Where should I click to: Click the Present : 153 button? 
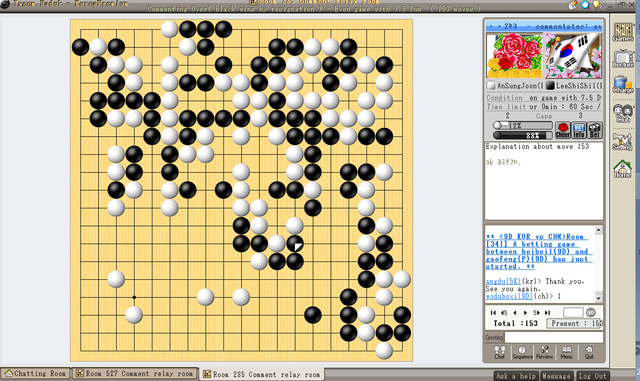click(x=574, y=323)
